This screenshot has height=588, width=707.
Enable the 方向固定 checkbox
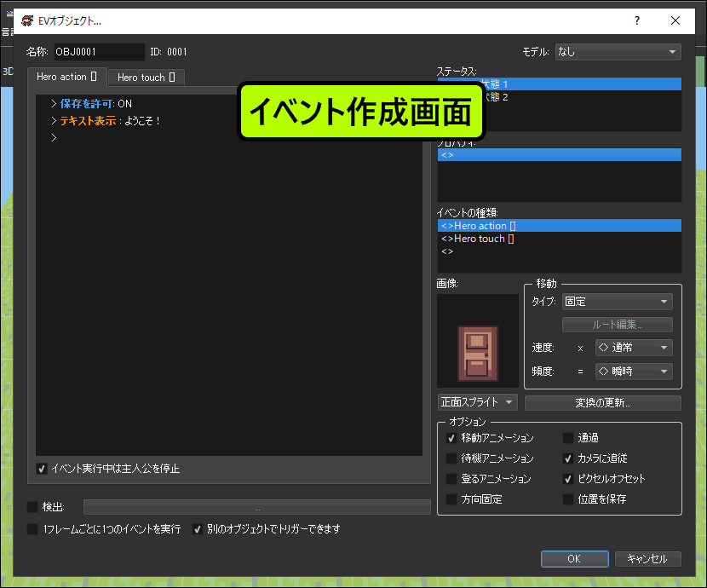451,499
